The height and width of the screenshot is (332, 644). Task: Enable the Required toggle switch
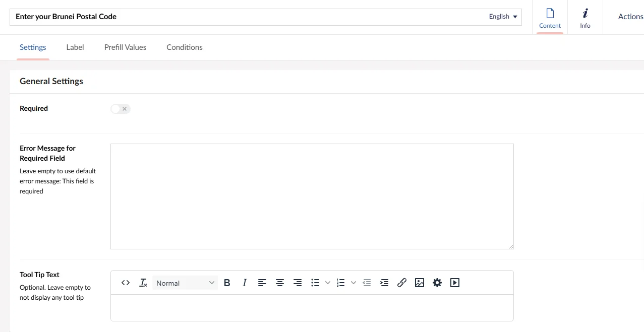[121, 109]
